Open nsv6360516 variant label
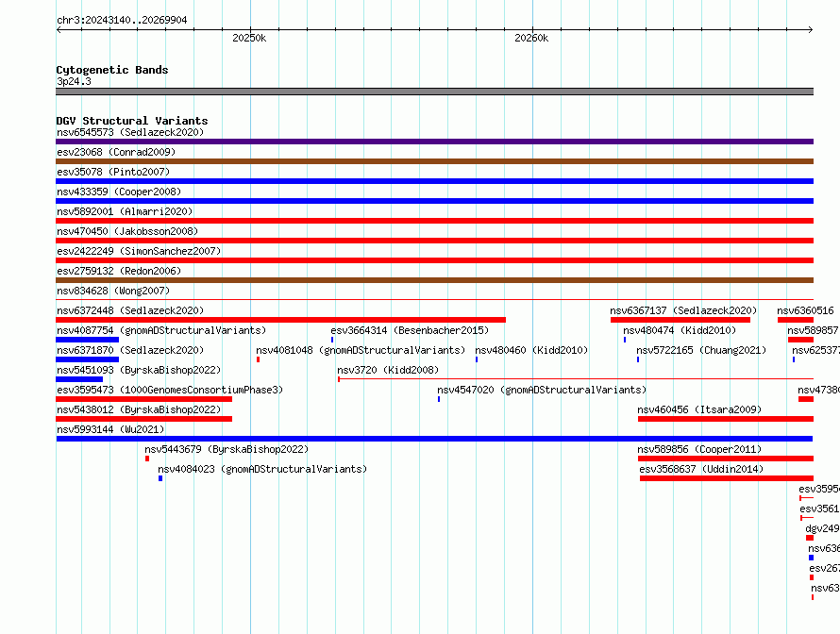 (805, 310)
